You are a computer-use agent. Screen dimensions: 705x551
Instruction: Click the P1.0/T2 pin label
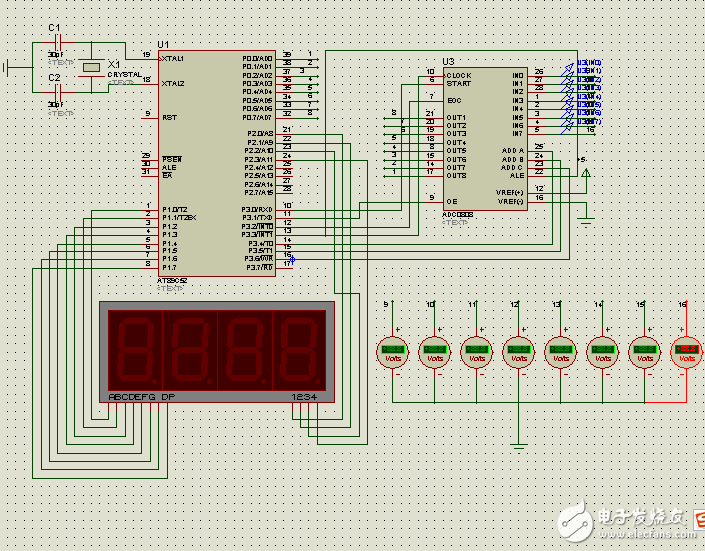(175, 210)
